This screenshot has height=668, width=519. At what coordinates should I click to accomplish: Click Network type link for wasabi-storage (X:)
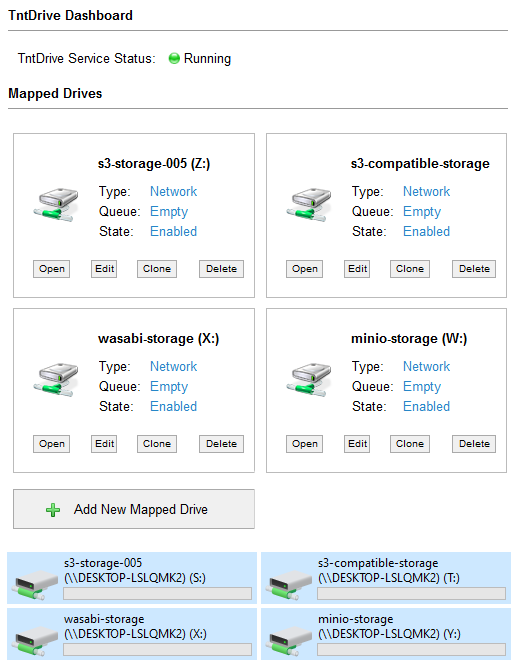[173, 366]
